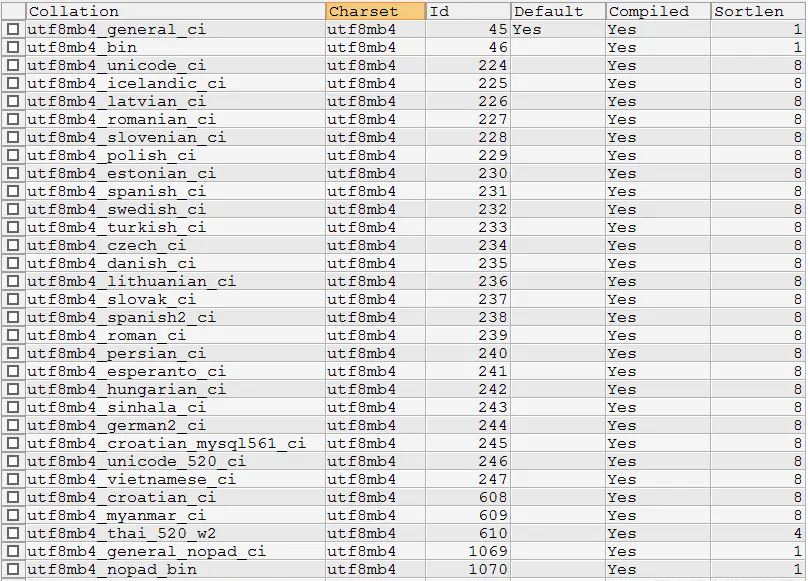Click the Default cell showing Yes

(558, 29)
